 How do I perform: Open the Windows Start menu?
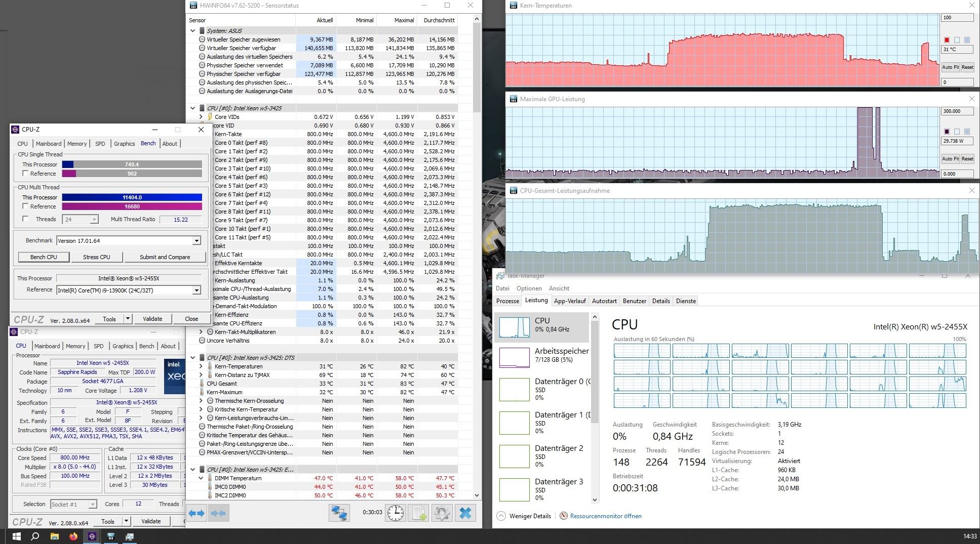click(16, 536)
